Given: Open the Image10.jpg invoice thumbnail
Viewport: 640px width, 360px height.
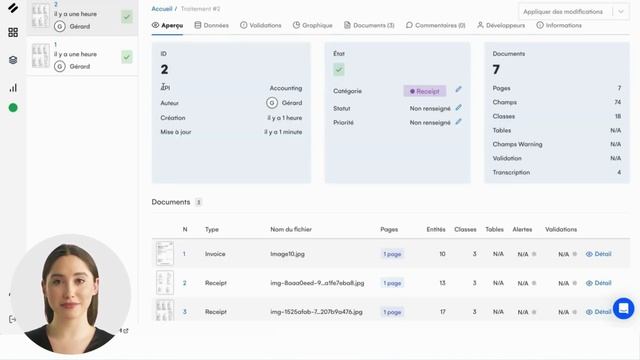Looking at the screenshot, I should tap(165, 253).
